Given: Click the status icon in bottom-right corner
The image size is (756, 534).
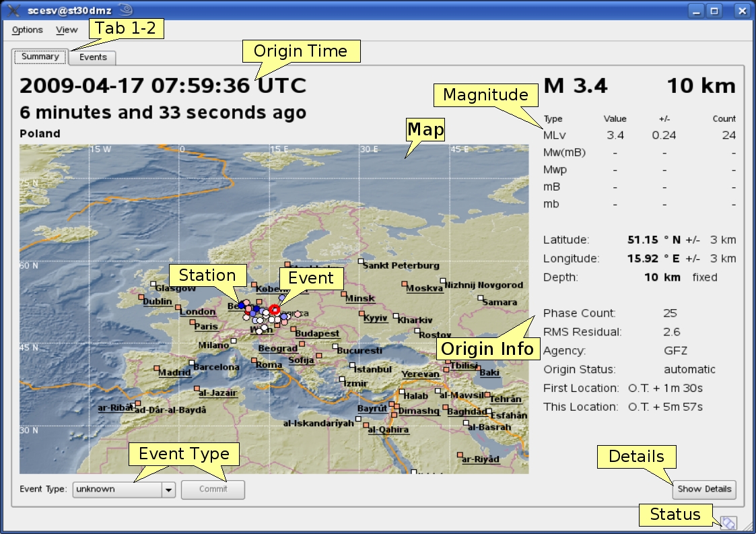Looking at the screenshot, I should (728, 523).
